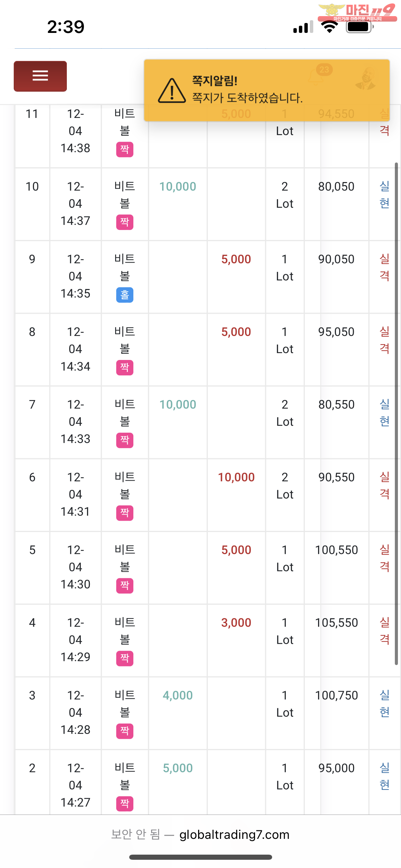
Task: Tap the warning triangle in message alert
Action: pos(172,91)
